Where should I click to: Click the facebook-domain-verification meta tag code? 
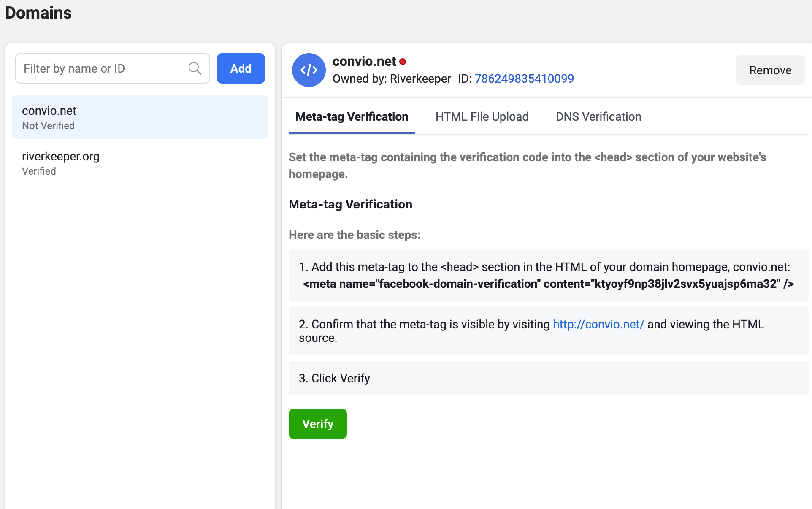[x=548, y=284]
